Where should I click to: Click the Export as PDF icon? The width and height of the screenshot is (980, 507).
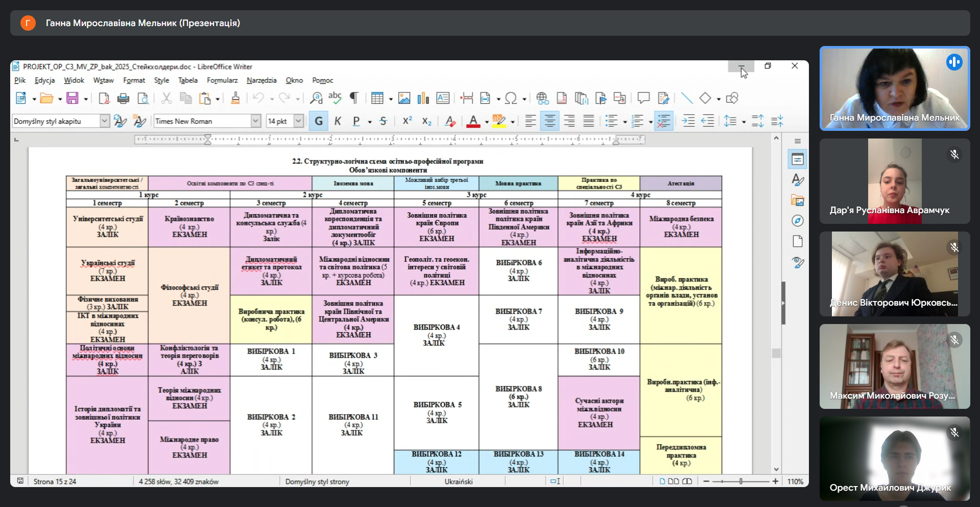pyautogui.click(x=104, y=98)
